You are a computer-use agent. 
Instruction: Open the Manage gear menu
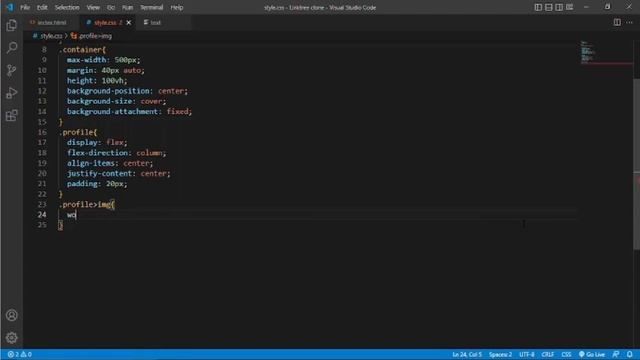[x=12, y=338]
